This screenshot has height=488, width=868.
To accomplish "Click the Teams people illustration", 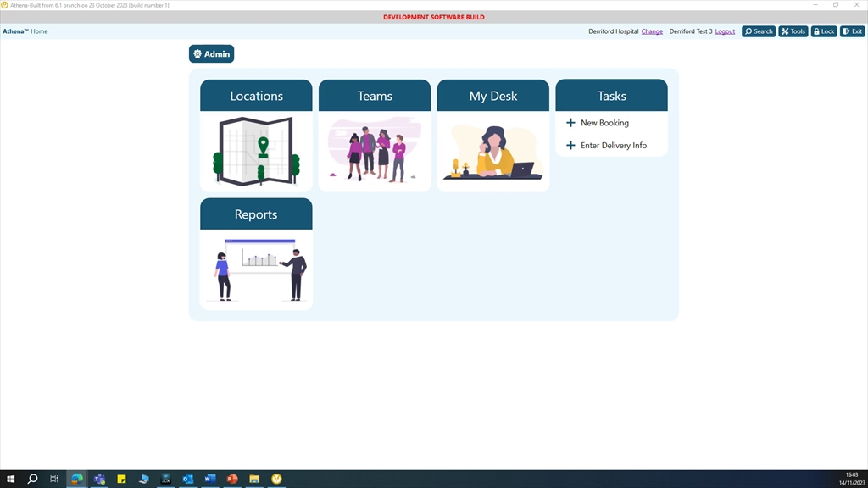I will (375, 149).
